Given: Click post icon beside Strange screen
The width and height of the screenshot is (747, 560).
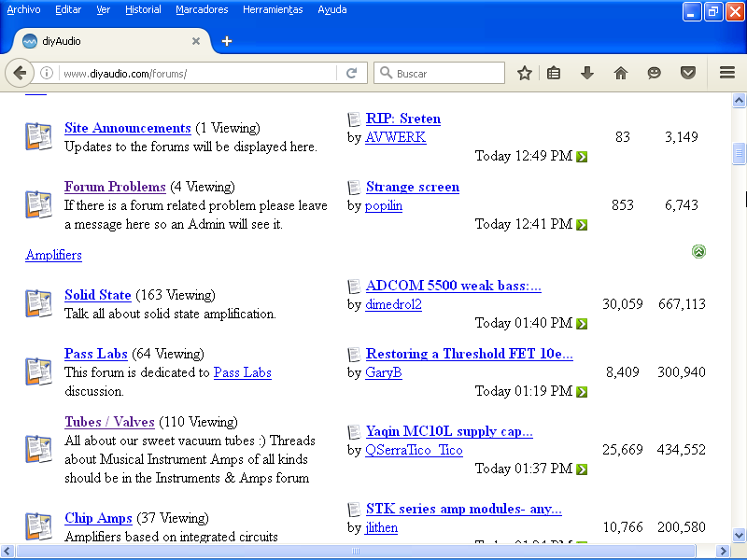Looking at the screenshot, I should pos(354,188).
